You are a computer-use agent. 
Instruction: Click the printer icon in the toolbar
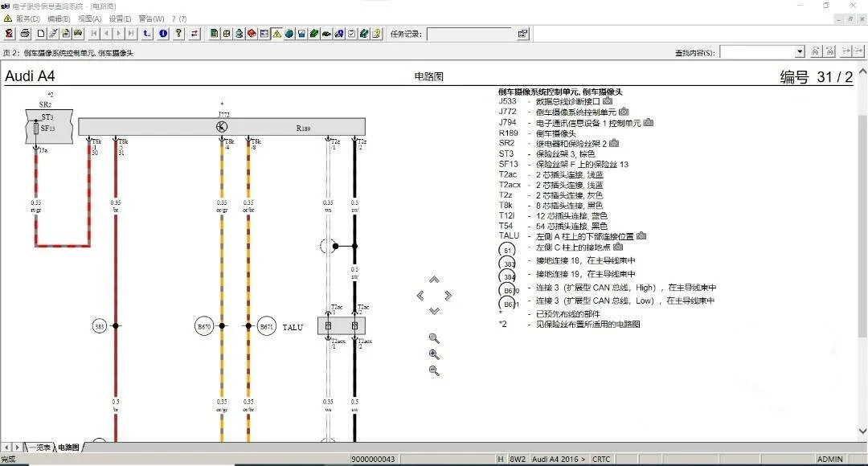click(25, 34)
